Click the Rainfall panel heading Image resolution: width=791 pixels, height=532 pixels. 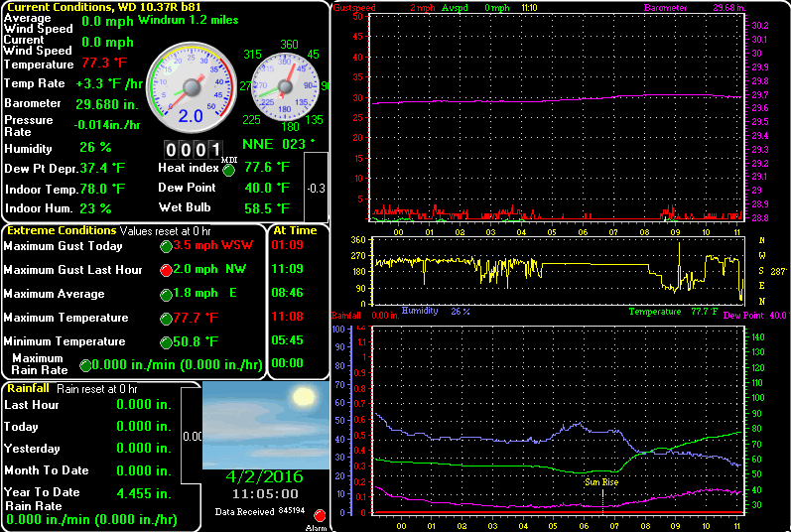[x=29, y=389]
